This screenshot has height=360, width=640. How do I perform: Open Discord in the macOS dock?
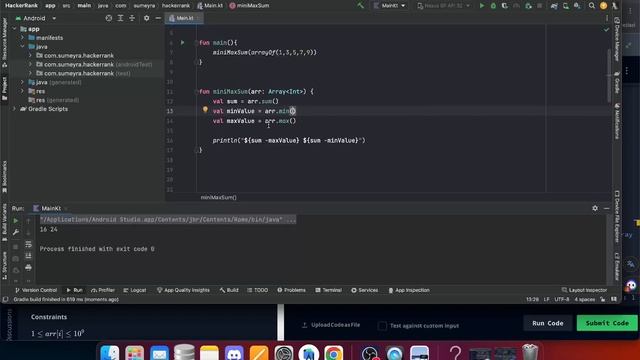(x=234, y=353)
